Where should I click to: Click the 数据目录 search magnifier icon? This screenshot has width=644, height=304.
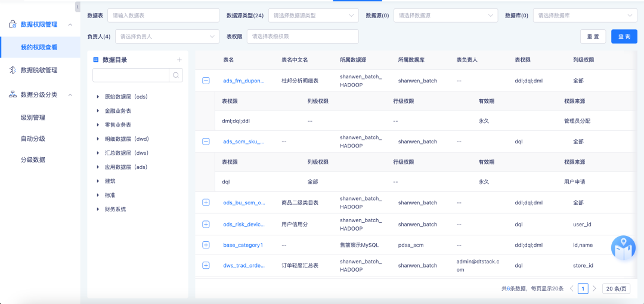[x=176, y=75]
